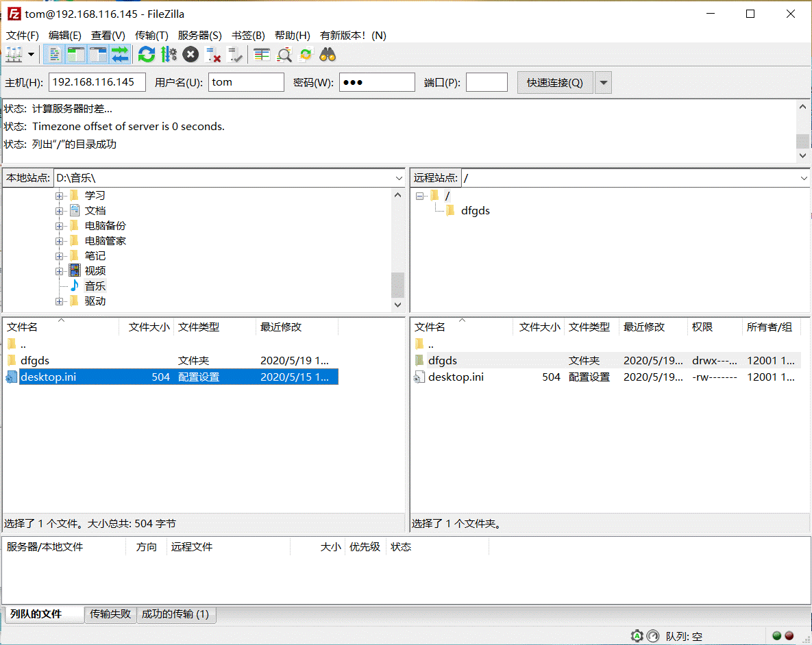Toggle directory comparison icon
This screenshot has height=645, width=812.
coord(284,54)
